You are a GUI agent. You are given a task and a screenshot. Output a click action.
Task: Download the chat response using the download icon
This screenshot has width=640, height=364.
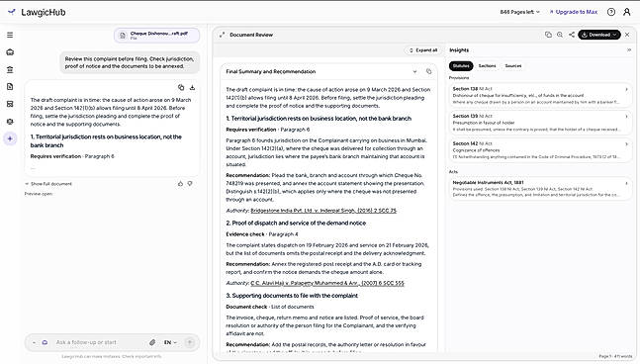tap(192, 87)
